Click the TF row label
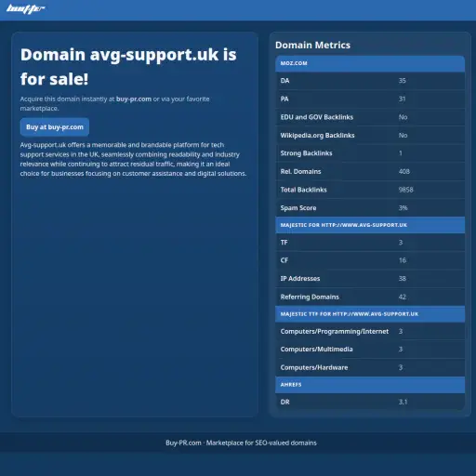The image size is (476, 476). point(284,243)
